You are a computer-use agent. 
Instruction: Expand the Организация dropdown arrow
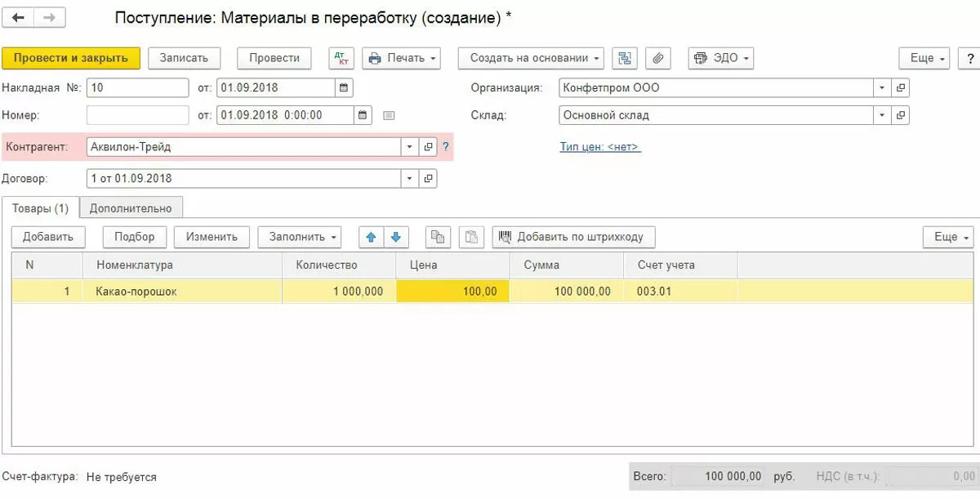(x=882, y=87)
